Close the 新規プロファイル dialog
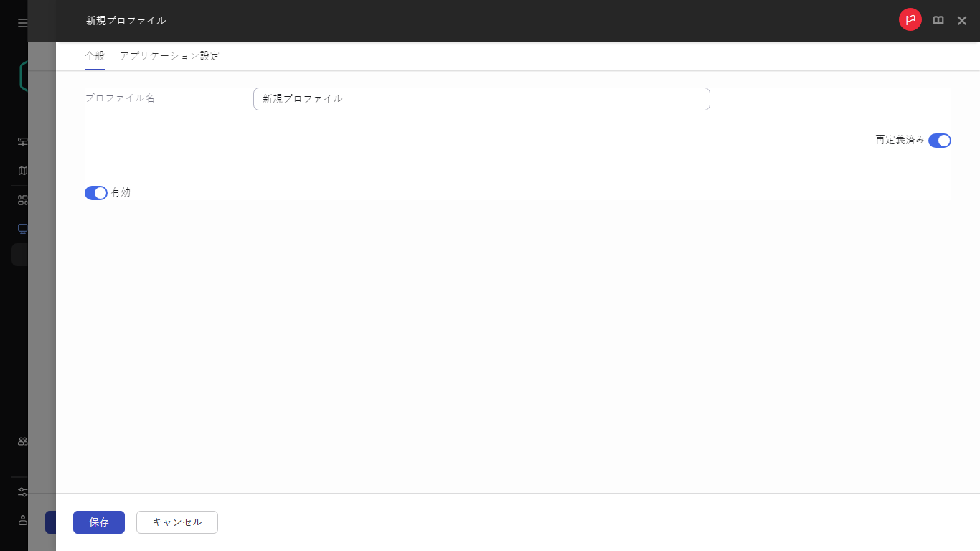 point(962,20)
